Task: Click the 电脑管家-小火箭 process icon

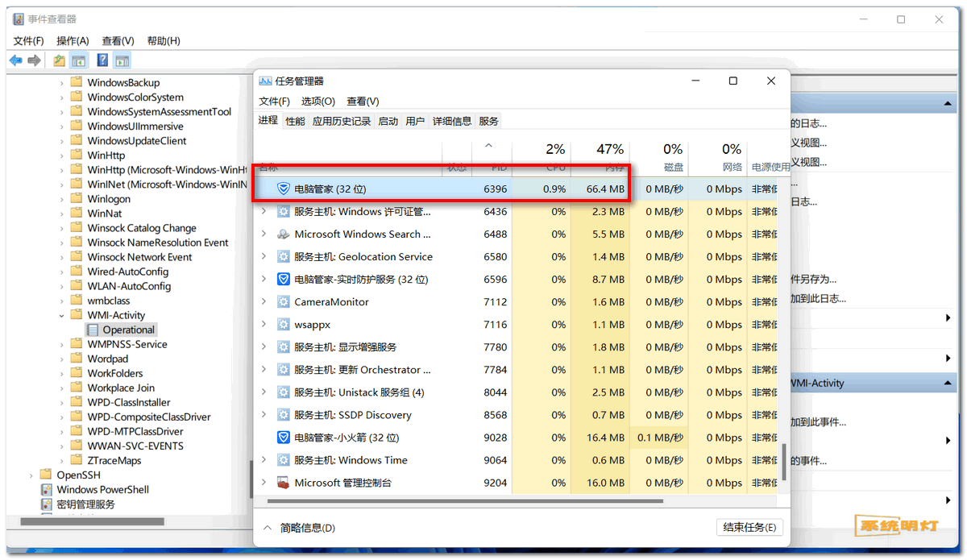Action: point(283,438)
